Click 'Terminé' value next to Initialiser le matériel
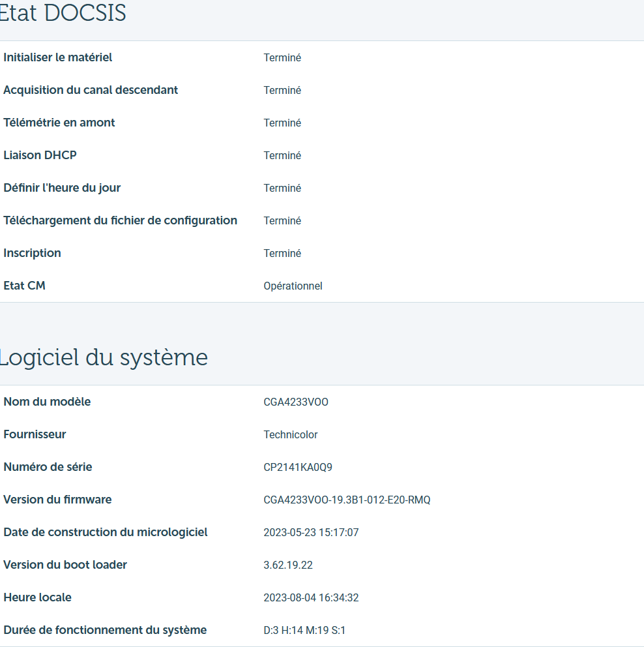The height and width of the screenshot is (647, 644). pos(282,58)
